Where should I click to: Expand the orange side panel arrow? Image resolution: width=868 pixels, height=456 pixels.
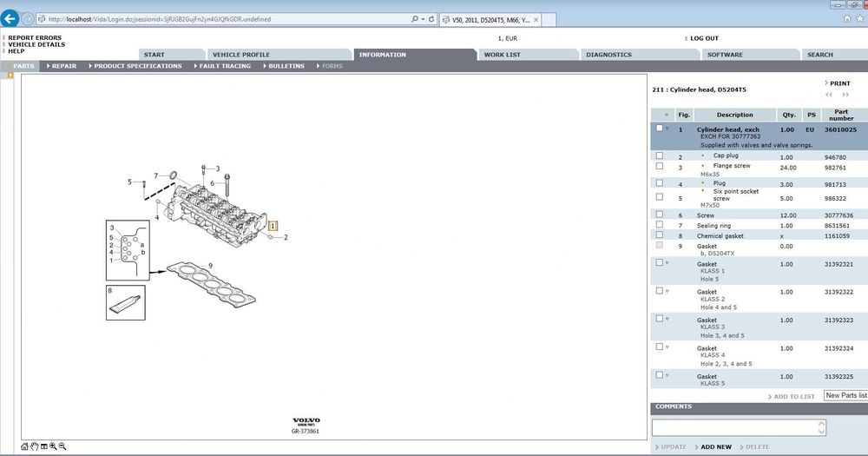point(10,75)
